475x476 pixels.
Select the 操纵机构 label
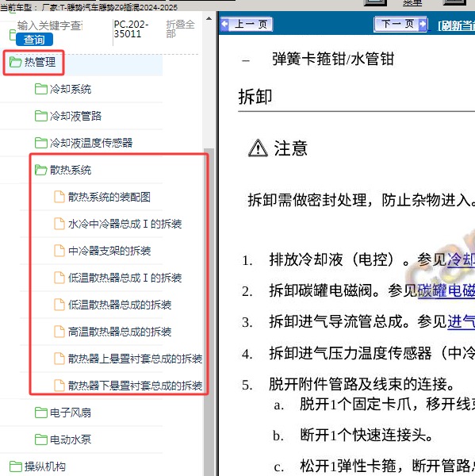pos(45,466)
